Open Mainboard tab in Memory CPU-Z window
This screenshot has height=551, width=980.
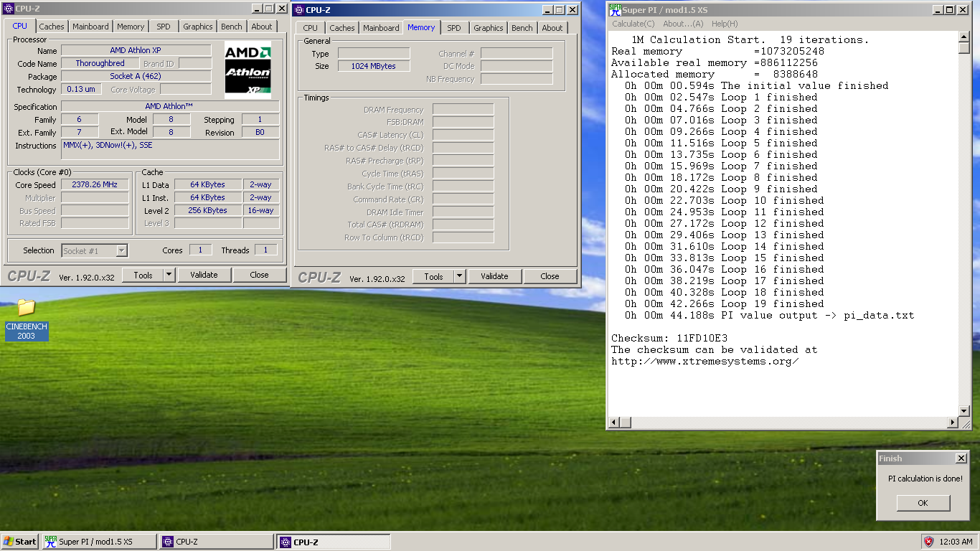tap(381, 28)
